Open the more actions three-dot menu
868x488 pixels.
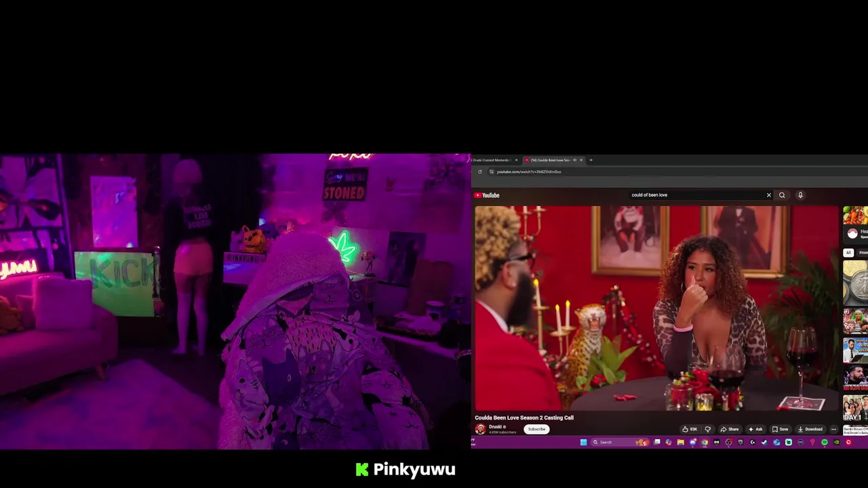[833, 429]
